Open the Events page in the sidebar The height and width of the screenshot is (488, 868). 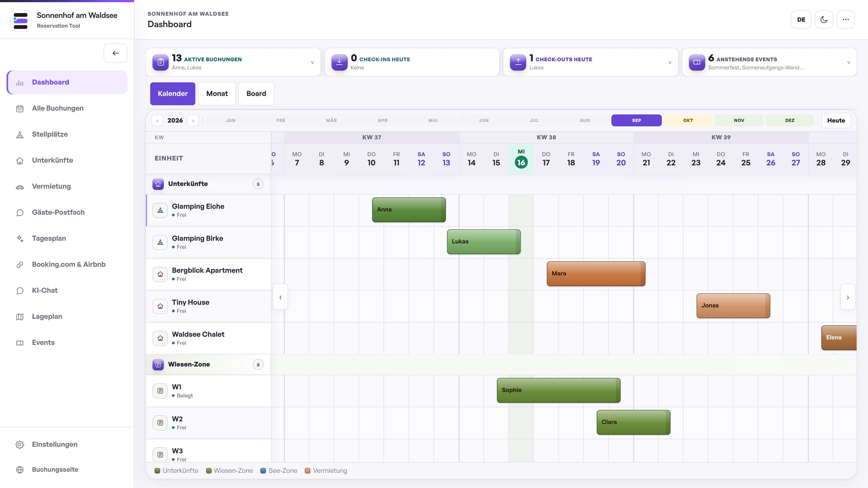(67, 342)
